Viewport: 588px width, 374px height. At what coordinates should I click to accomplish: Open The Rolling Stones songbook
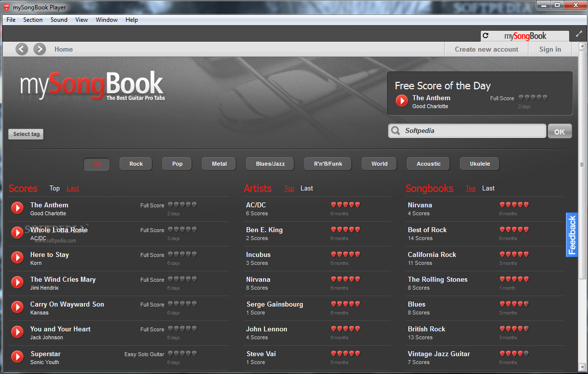tap(484, 283)
